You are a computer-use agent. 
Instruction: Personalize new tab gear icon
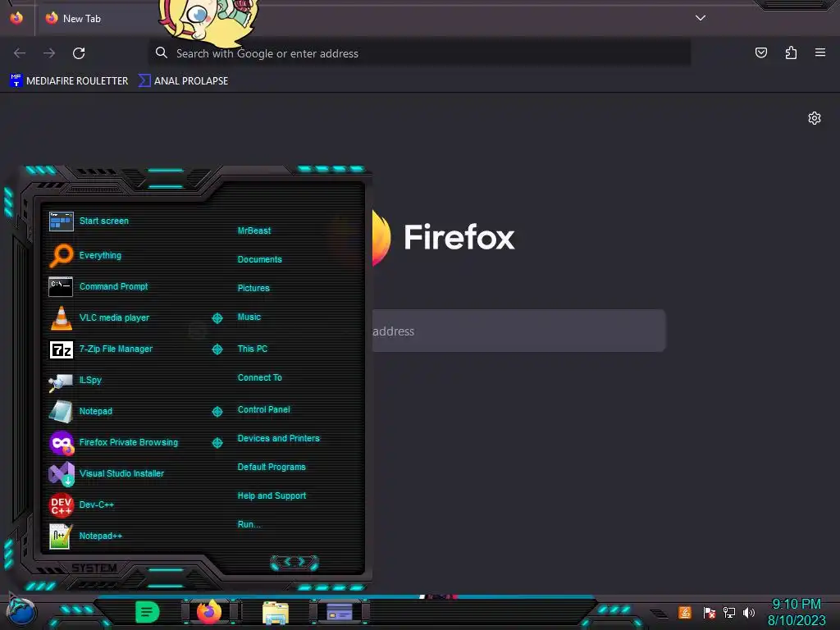815,118
